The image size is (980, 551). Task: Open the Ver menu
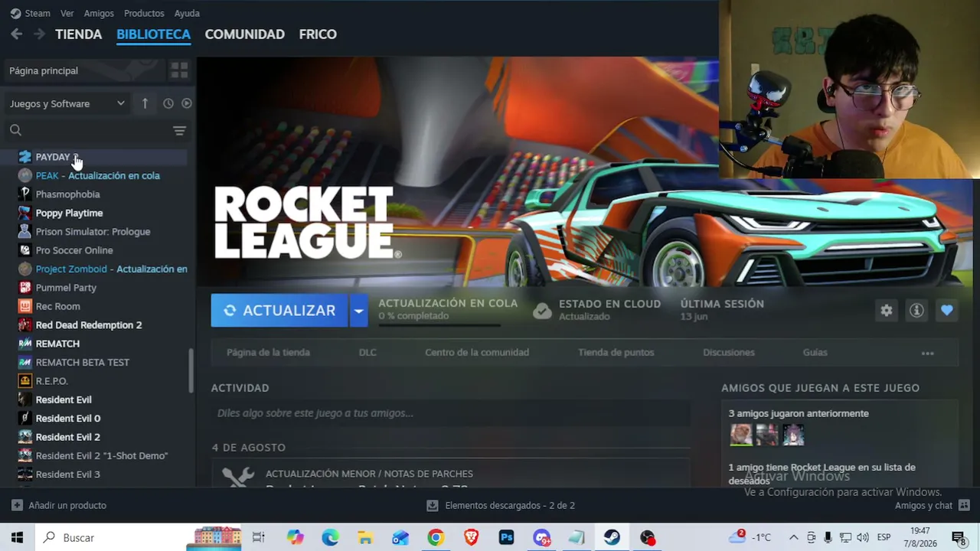click(x=67, y=13)
